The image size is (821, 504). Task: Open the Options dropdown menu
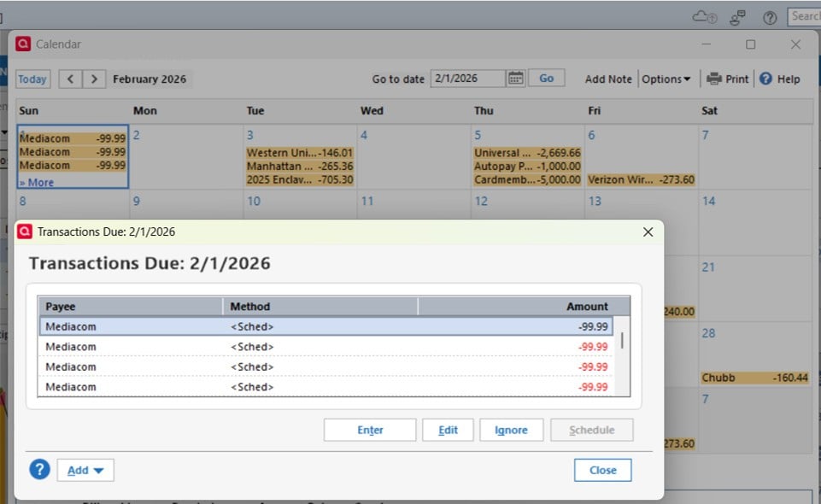(x=666, y=79)
